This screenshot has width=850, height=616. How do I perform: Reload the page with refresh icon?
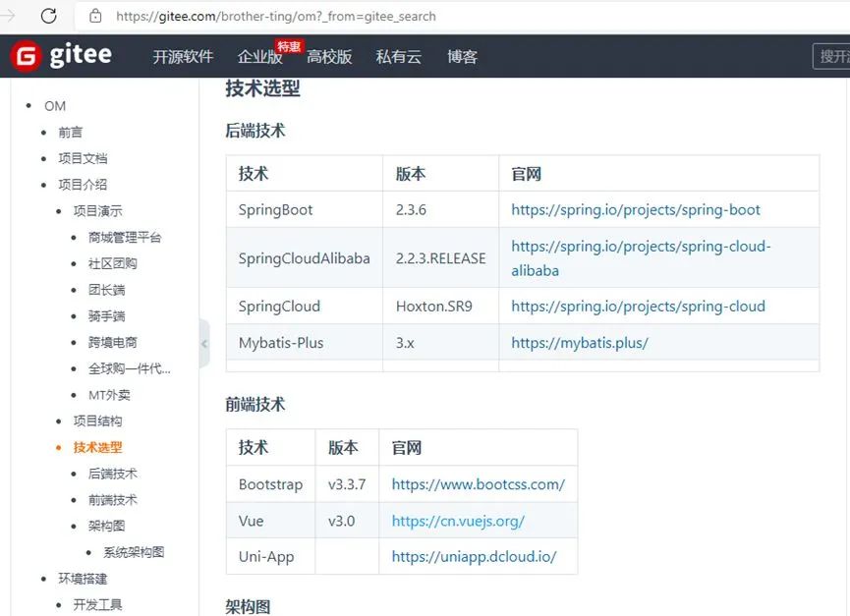[49, 16]
